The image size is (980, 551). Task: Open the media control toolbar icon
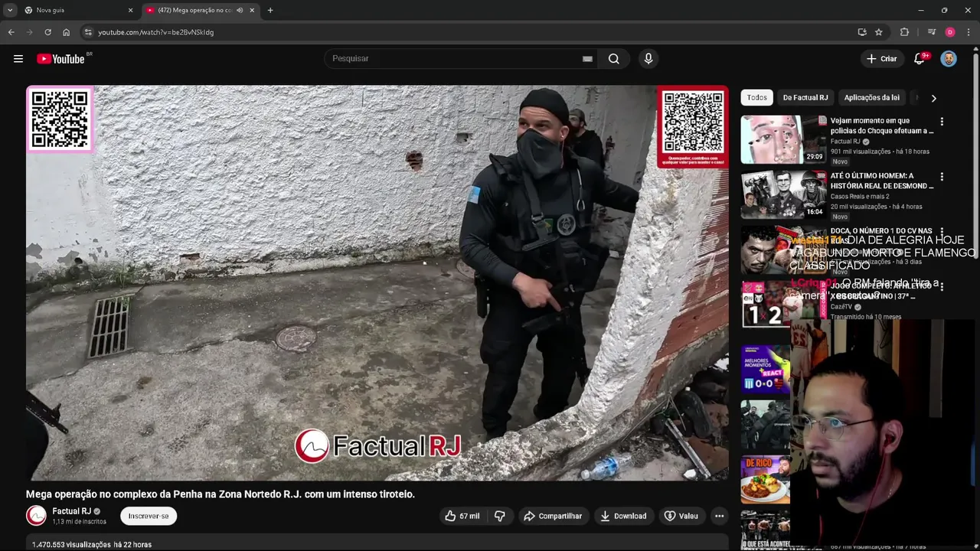tap(931, 32)
